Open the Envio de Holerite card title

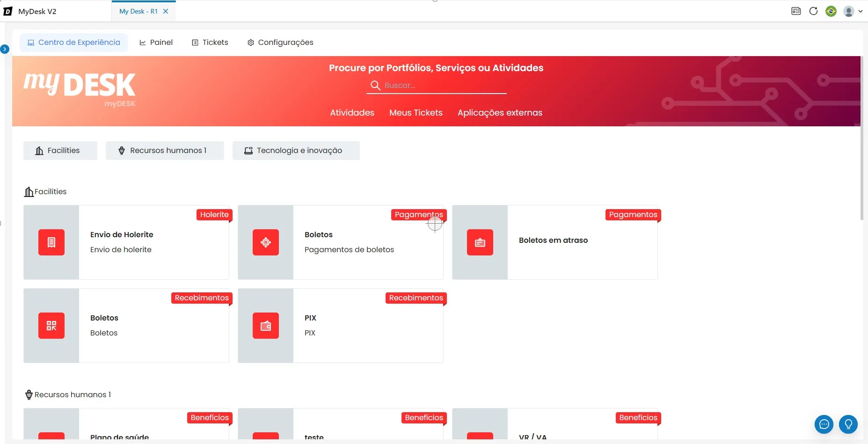(122, 234)
